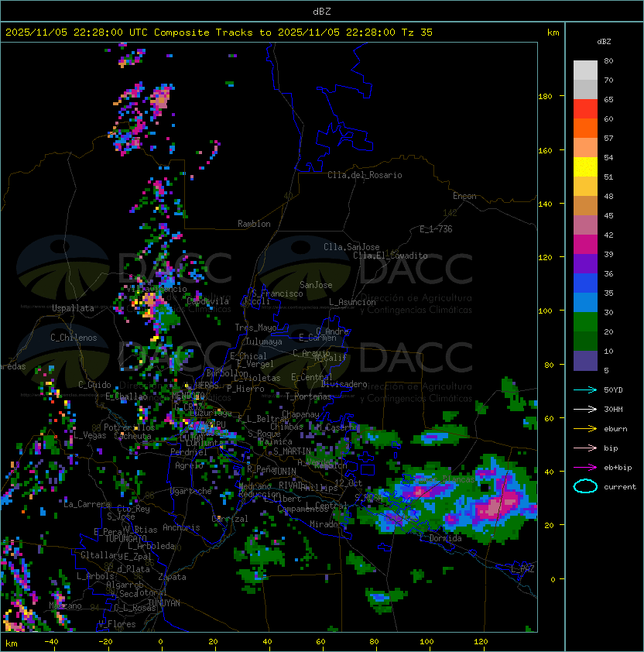
Task: Click the 'dBZ' title in the top bar
Action: point(322,11)
